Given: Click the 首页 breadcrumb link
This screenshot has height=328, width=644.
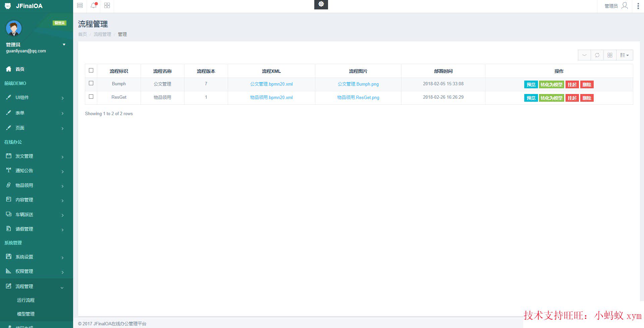Looking at the screenshot, I should (83, 34).
